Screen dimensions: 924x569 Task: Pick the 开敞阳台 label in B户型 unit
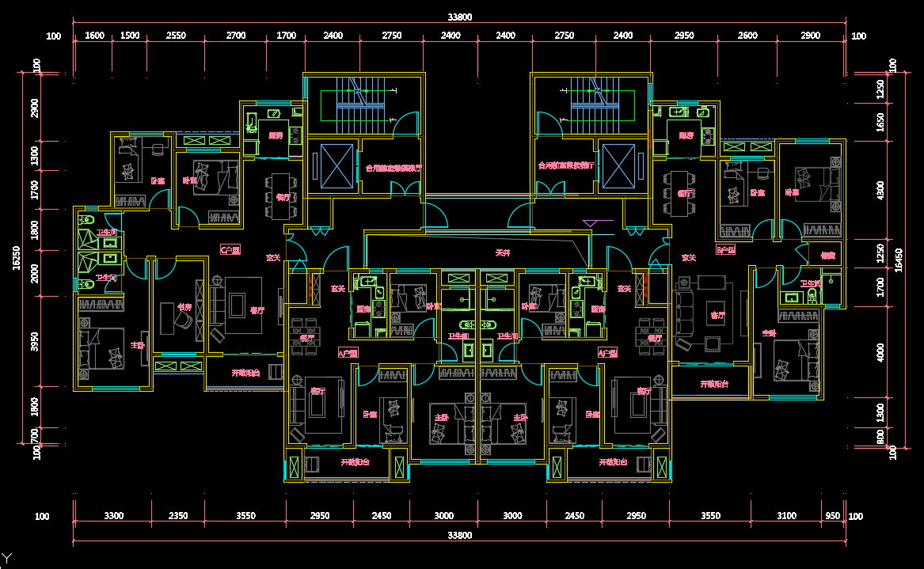pyautogui.click(x=714, y=384)
